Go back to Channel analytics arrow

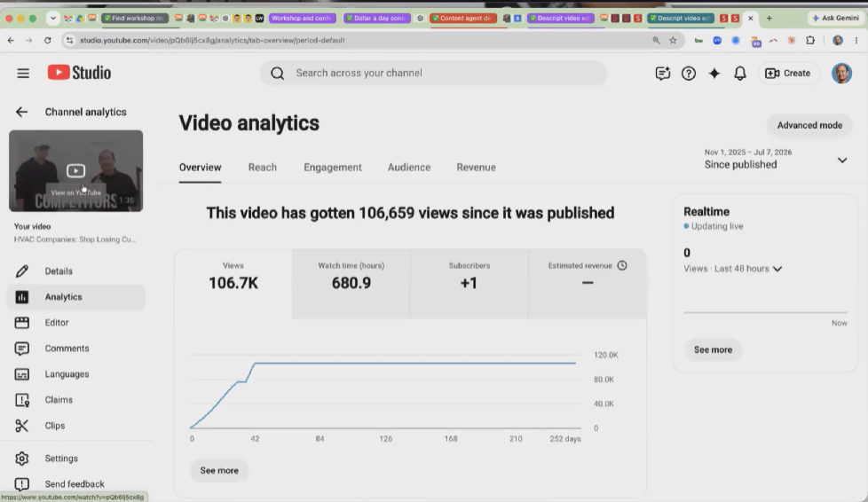click(x=21, y=112)
